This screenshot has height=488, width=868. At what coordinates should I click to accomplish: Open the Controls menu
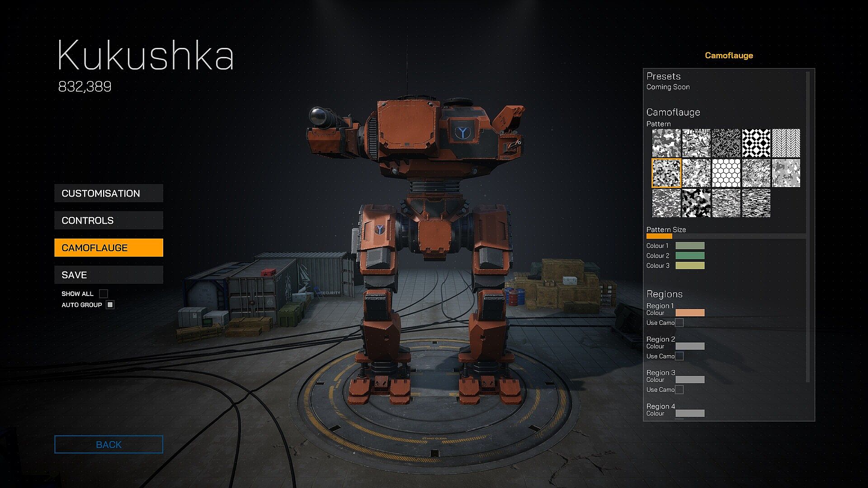[x=108, y=221]
